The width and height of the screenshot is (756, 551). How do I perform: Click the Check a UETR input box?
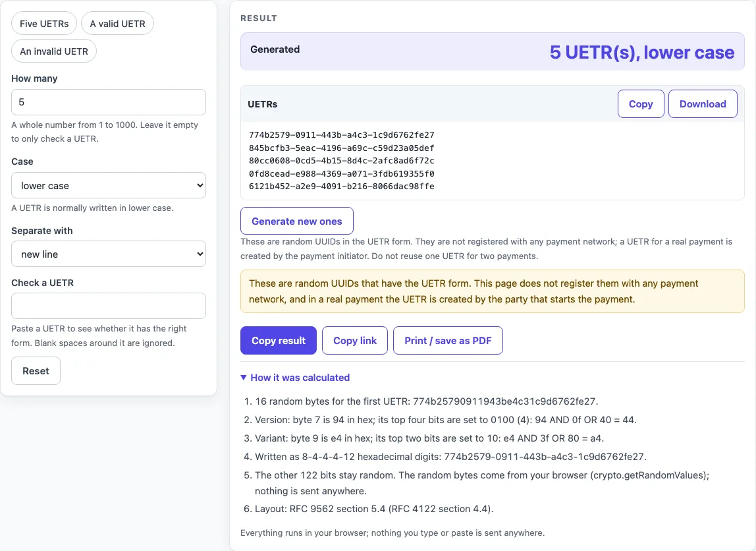109,306
